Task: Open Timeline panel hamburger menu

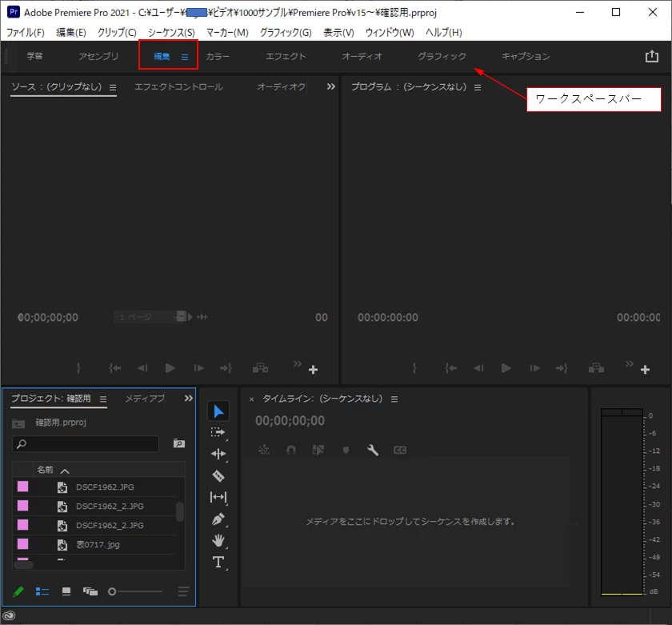Action: click(394, 399)
